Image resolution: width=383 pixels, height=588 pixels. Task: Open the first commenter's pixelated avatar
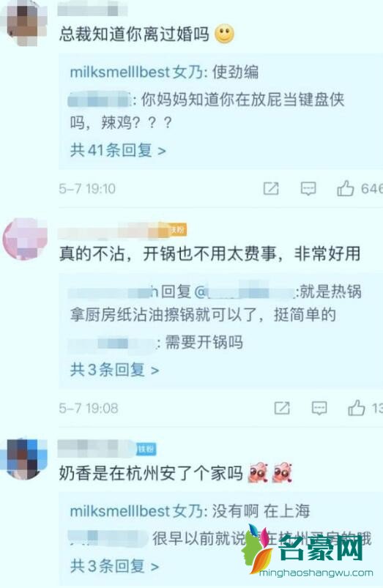(x=25, y=24)
